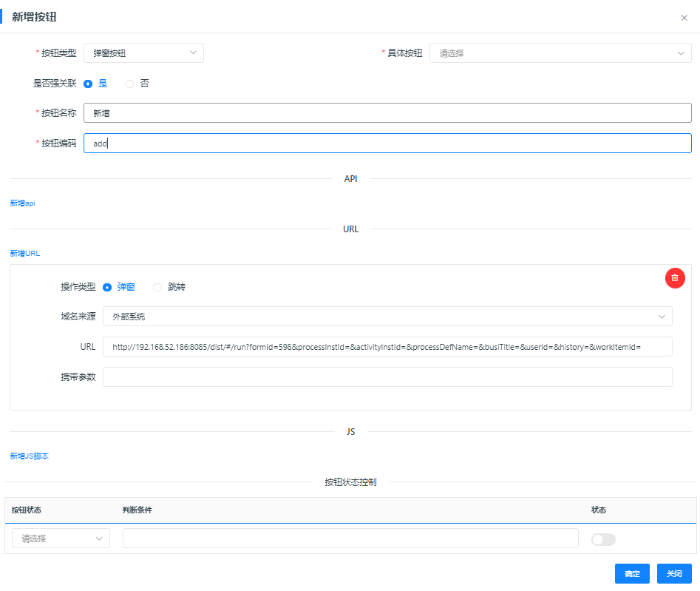Viewport: 700px width, 591px height.
Task: Click the 新增URL link
Action: click(x=25, y=253)
